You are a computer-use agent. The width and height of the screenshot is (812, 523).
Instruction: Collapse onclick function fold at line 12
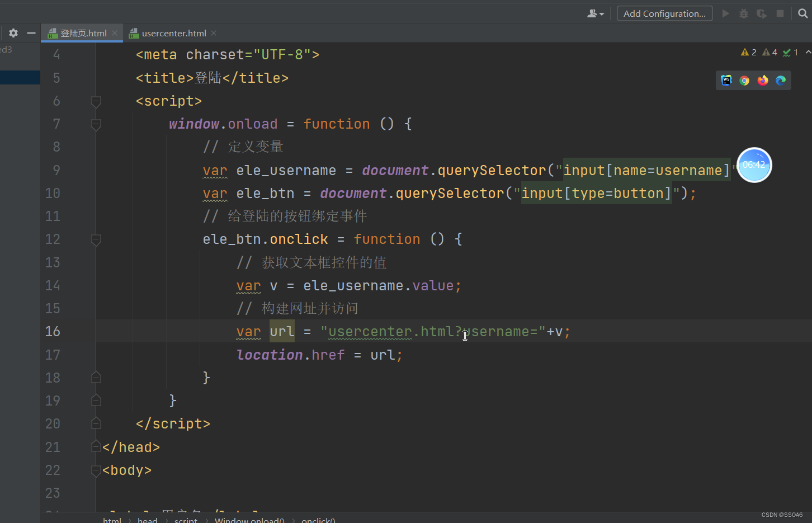coord(96,239)
